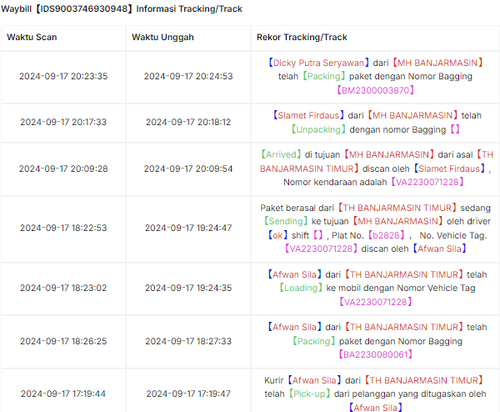Screen dimensions: 500x412
Task: Select the green Arrived status text
Action: [281, 155]
